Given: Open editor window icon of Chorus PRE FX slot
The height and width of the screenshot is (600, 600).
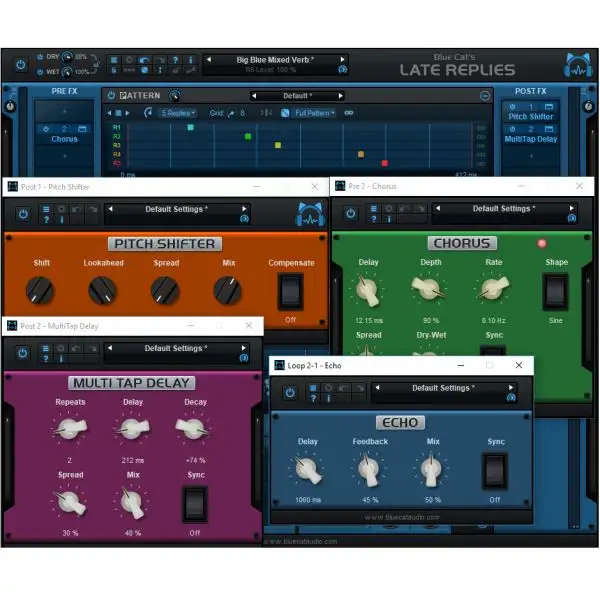Looking at the screenshot, I should [x=82, y=129].
